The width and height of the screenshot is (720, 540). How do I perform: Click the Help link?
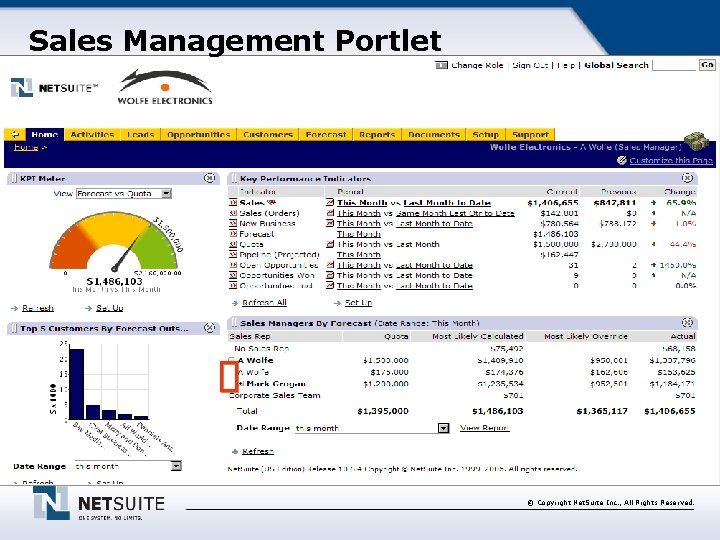(x=566, y=65)
